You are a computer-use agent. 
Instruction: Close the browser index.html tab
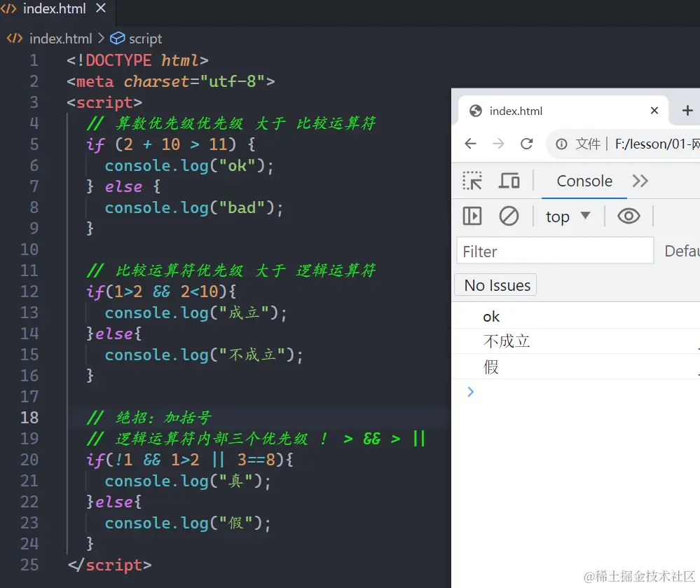654,110
